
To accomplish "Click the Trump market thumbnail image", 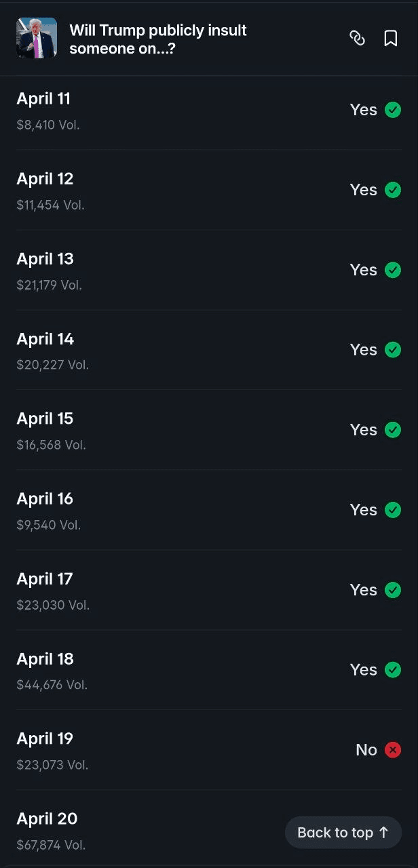I will coord(37,38).
